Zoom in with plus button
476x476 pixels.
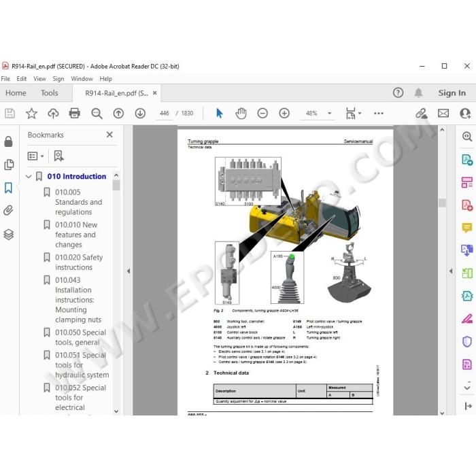(x=284, y=114)
